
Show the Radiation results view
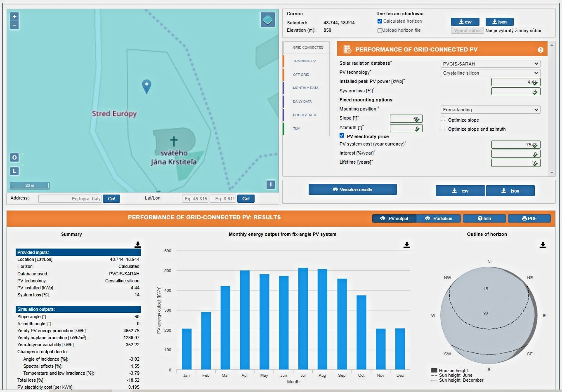pyautogui.click(x=439, y=218)
